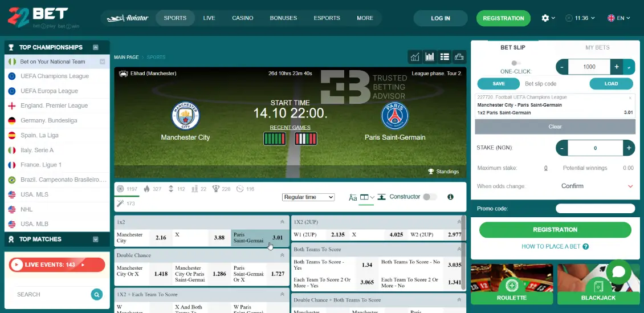
Task: Click the search magnifier button
Action: 96,294
